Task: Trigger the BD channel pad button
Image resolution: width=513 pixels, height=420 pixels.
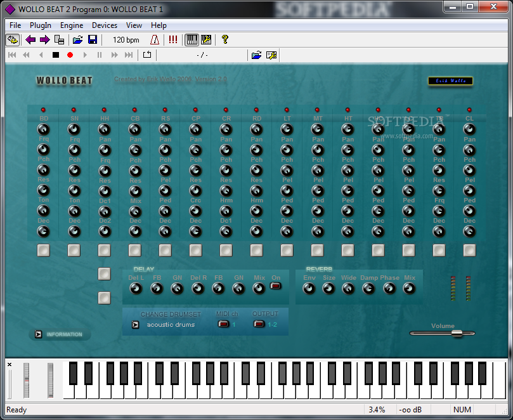Action: pyautogui.click(x=44, y=251)
